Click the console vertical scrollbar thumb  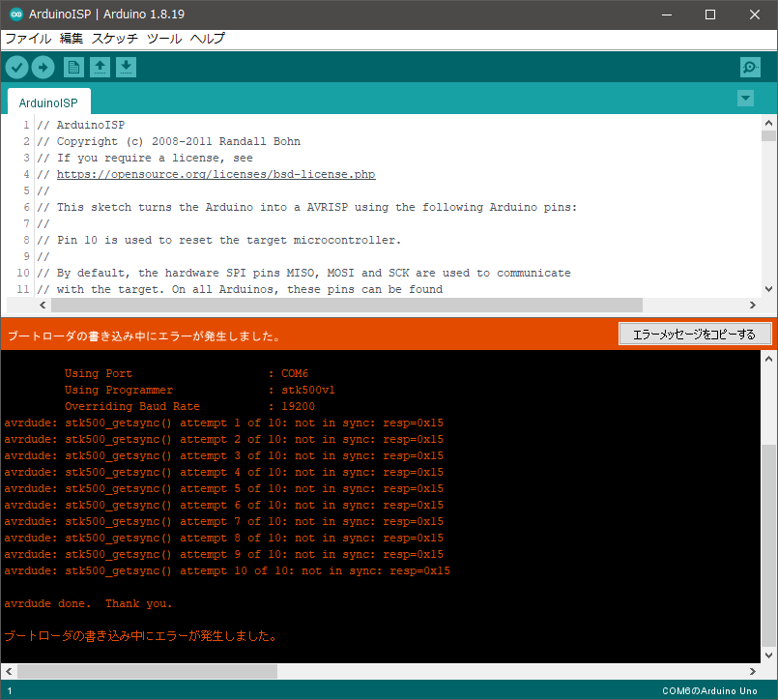768,545
